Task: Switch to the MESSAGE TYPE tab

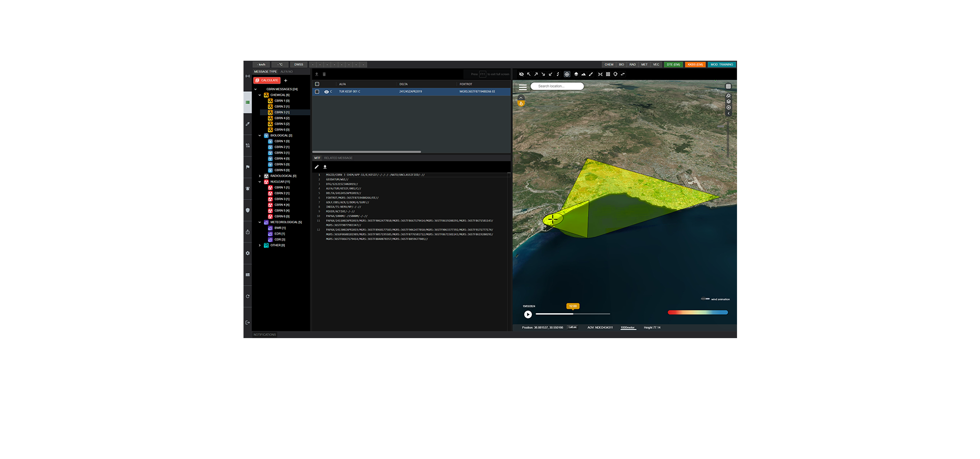Action: click(265, 72)
